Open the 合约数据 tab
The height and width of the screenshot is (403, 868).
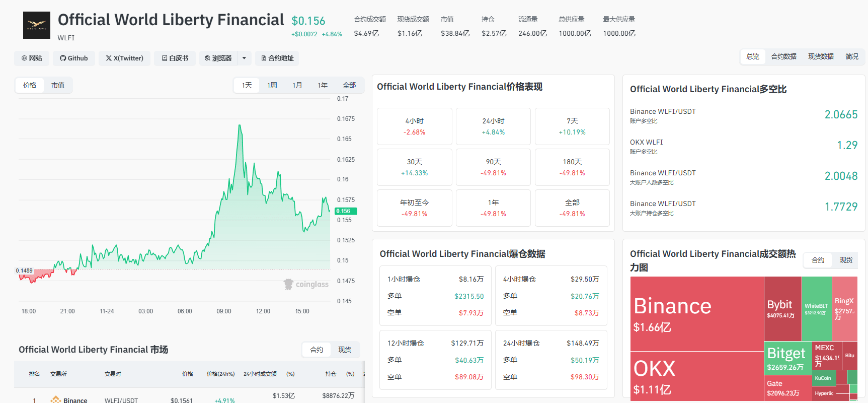(x=783, y=56)
